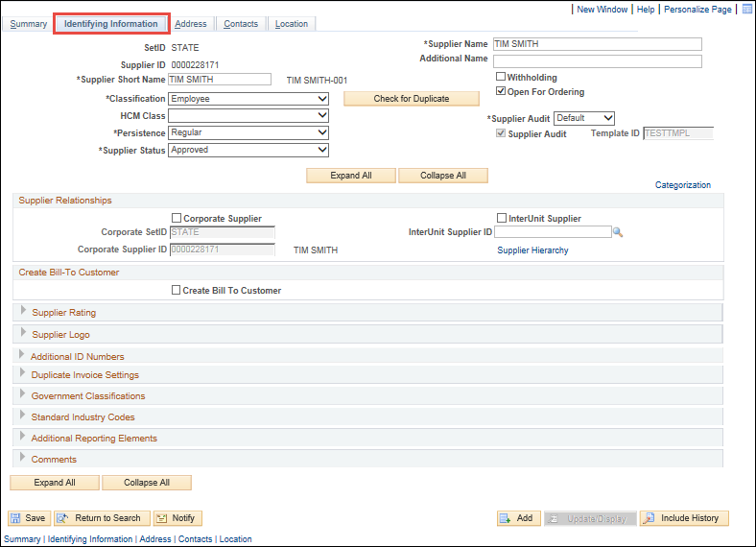Click the bottom Summary link
Image resolution: width=756 pixels, height=547 pixels.
[x=22, y=539]
